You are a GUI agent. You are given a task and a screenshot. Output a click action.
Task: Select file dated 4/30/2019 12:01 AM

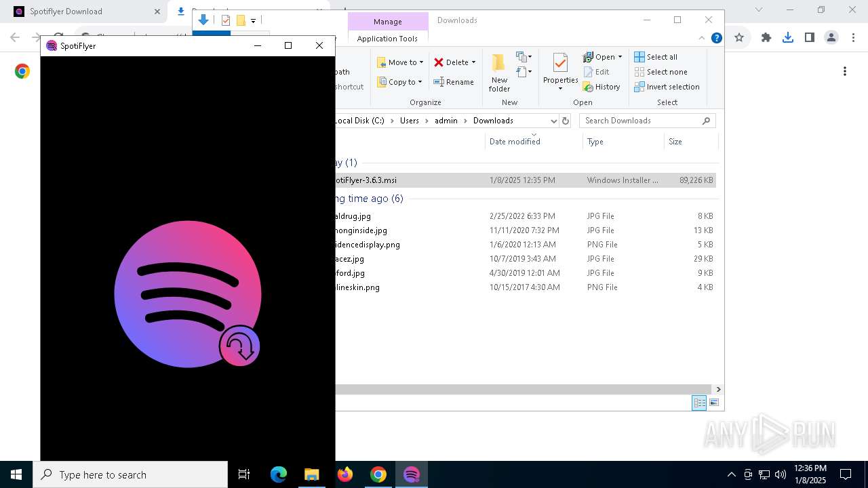(526, 273)
